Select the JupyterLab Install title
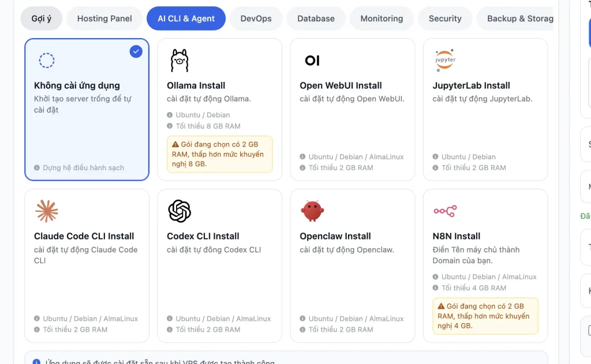 point(471,85)
